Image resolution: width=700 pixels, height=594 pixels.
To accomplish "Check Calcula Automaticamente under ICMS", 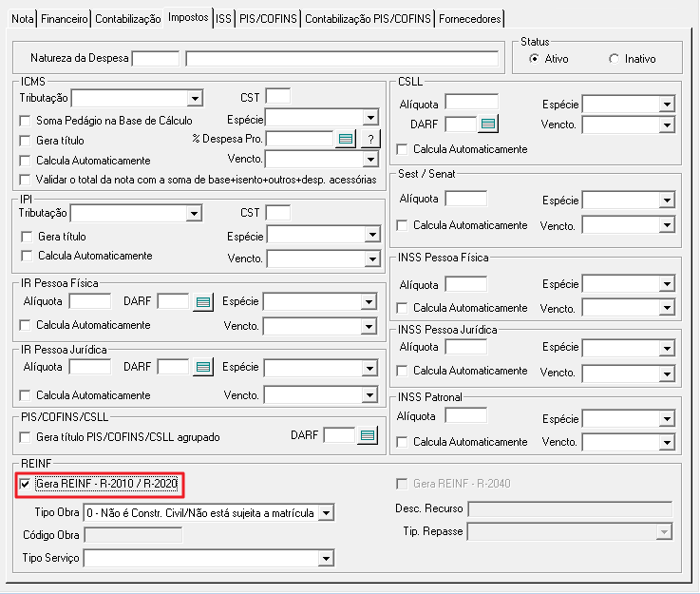I will point(25,161).
